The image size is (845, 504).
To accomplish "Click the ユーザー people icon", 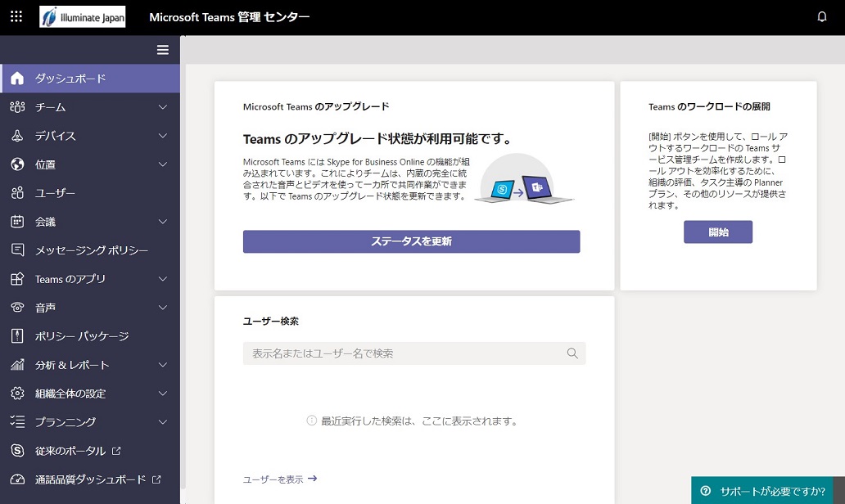I will (17, 193).
